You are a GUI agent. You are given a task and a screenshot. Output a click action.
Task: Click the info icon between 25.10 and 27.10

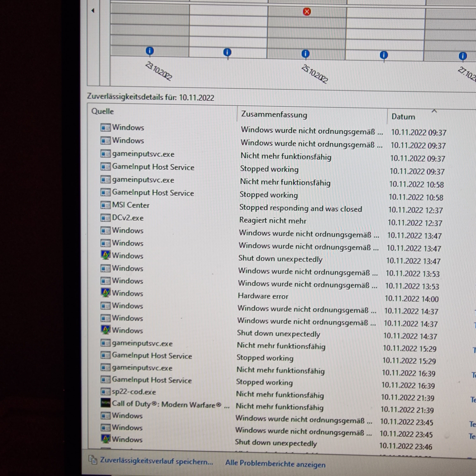coord(384,55)
